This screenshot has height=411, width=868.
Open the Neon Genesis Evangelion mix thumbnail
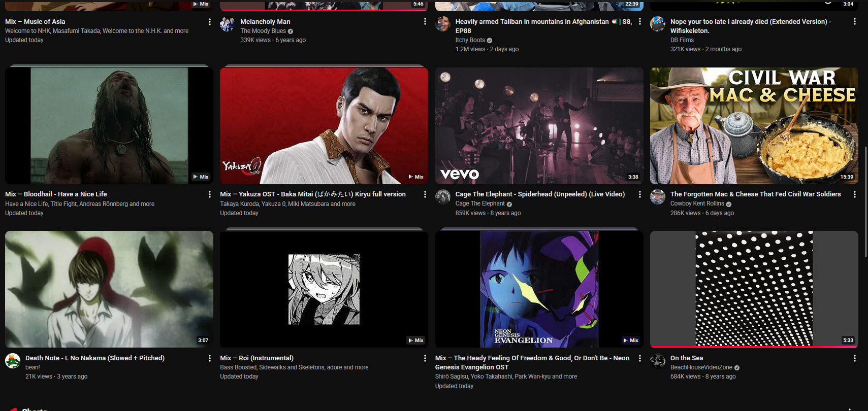coord(539,289)
